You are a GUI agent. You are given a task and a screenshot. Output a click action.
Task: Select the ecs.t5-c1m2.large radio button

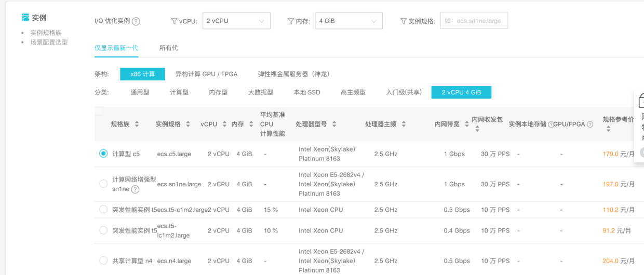[103, 210]
